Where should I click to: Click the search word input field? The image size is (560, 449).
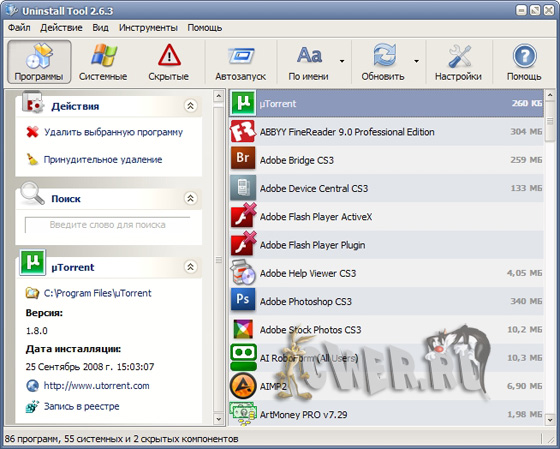point(108,225)
